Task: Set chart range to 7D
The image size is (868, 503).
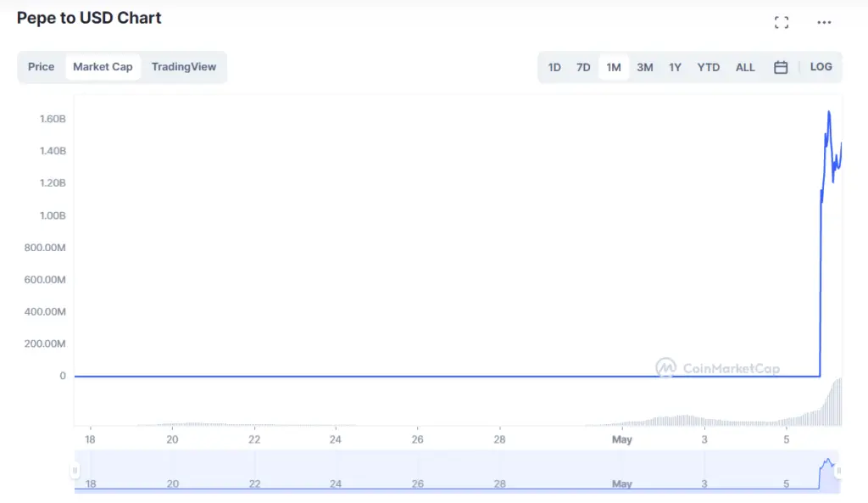Action: [x=583, y=68]
